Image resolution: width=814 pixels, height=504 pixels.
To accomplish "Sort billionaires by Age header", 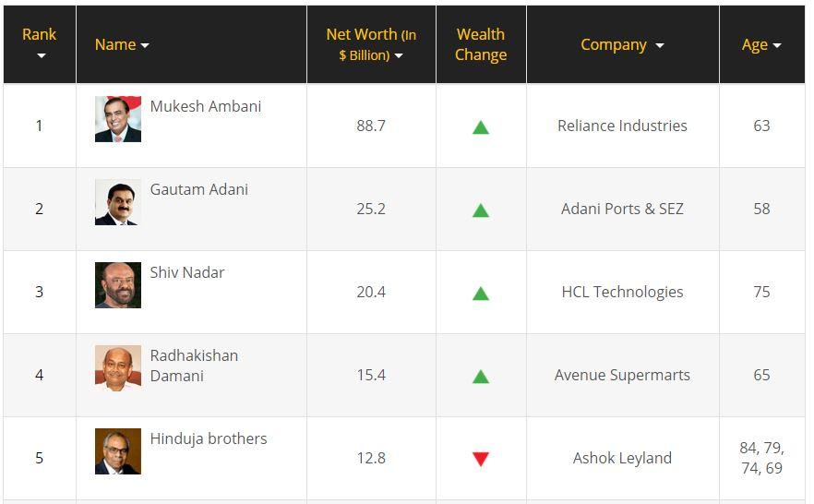I will coord(761,44).
